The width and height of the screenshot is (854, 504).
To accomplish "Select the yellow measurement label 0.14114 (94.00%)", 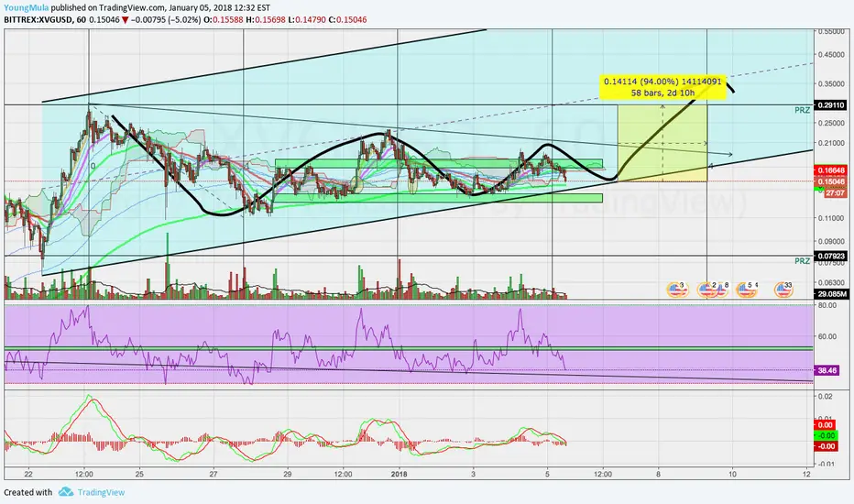I will [662, 87].
